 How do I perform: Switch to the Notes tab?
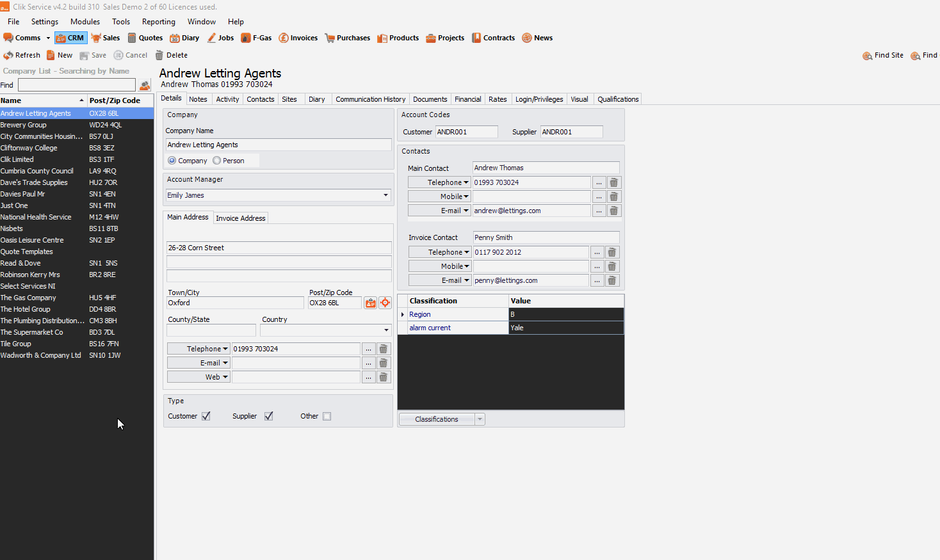198,99
